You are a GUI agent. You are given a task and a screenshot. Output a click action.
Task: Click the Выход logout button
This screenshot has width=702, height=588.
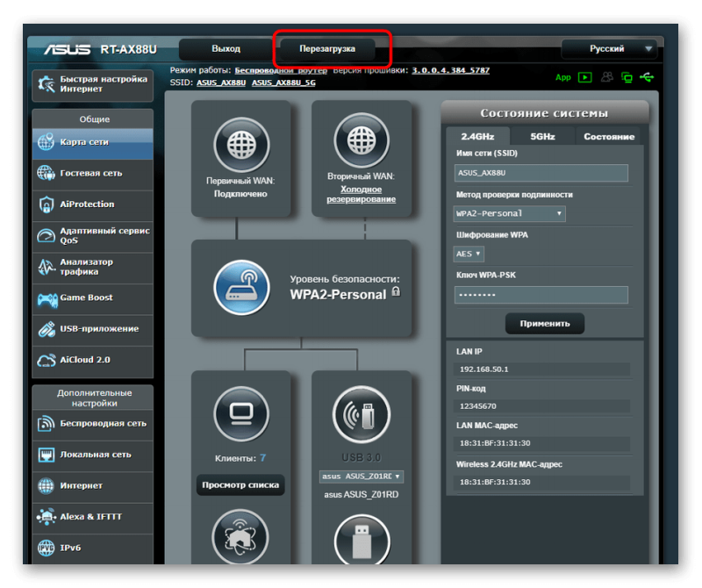tap(226, 49)
